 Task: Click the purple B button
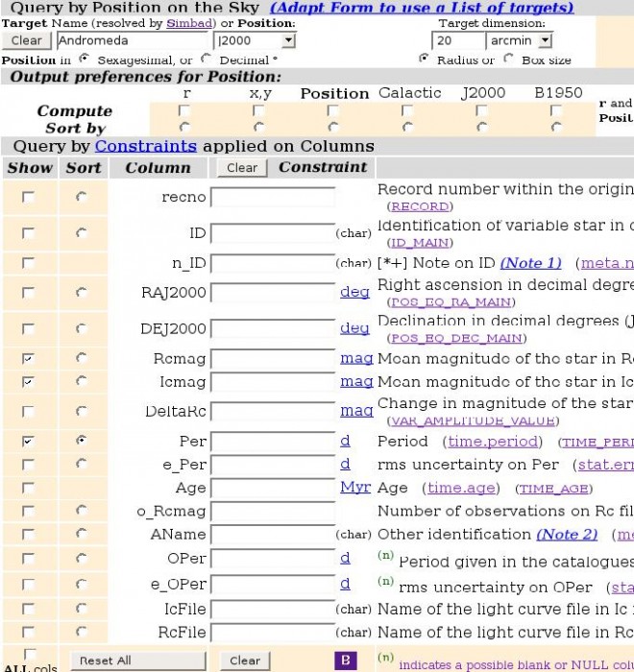click(345, 660)
